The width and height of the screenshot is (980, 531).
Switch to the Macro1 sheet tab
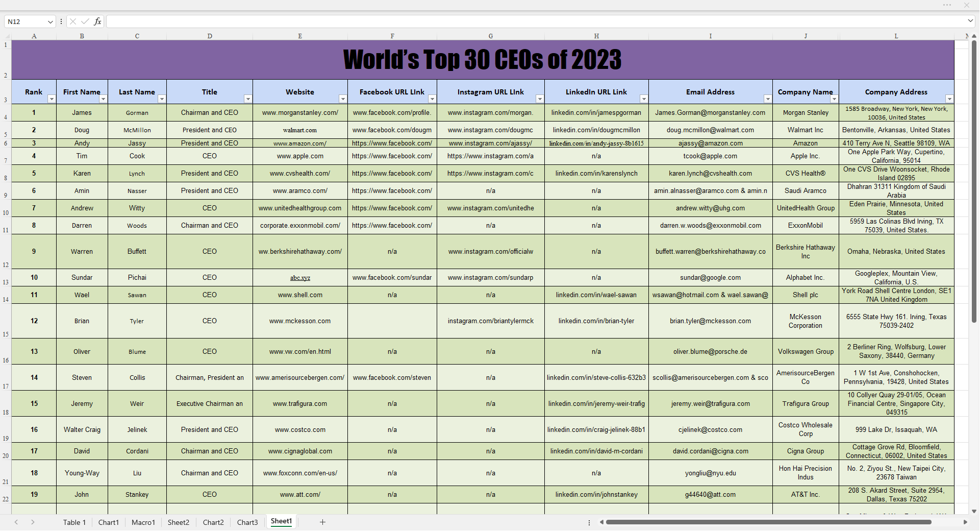click(143, 522)
